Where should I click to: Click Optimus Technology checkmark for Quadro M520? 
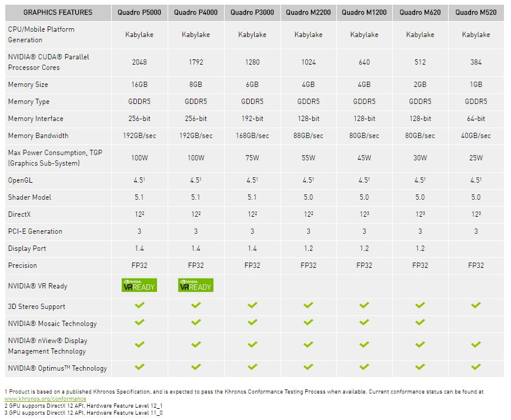(476, 367)
